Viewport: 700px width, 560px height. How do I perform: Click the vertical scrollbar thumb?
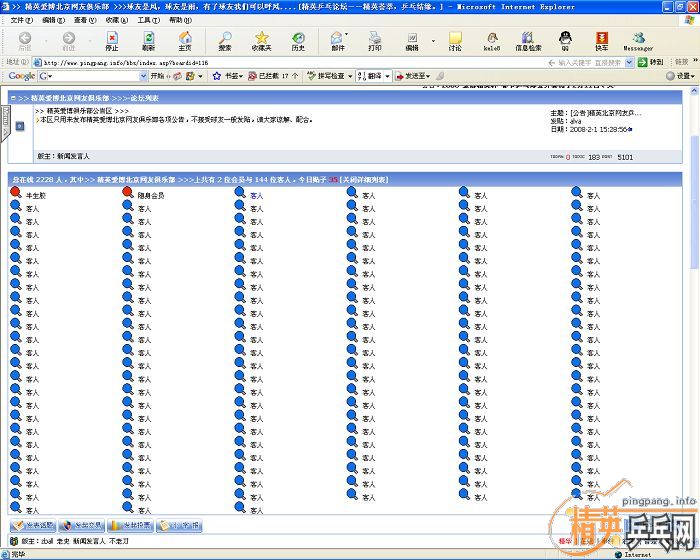tap(695, 202)
